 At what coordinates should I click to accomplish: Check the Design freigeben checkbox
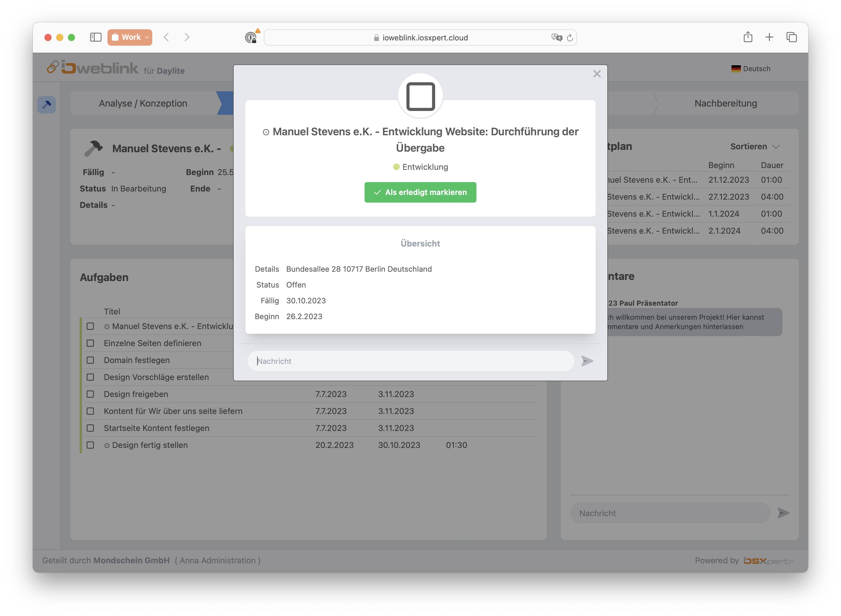(x=90, y=394)
